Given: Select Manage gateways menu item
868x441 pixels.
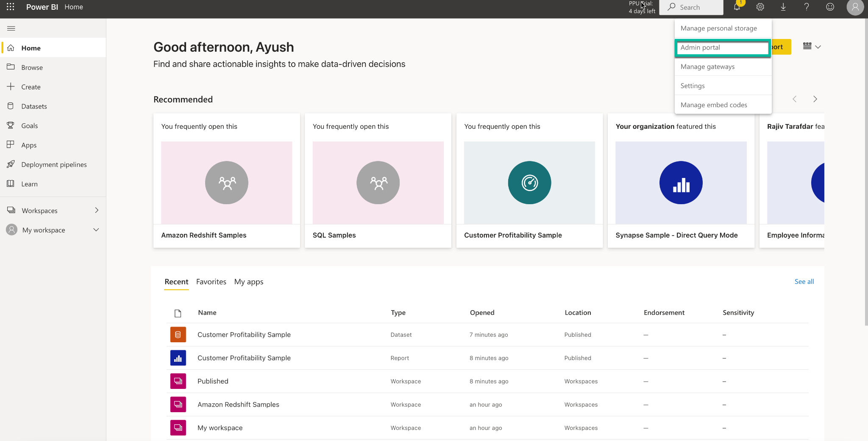Looking at the screenshot, I should [723, 67].
